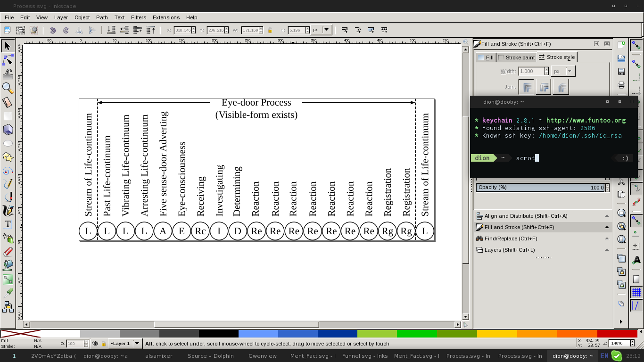Pick the Star/Polygon tool
The image size is (644, 362).
(8, 156)
